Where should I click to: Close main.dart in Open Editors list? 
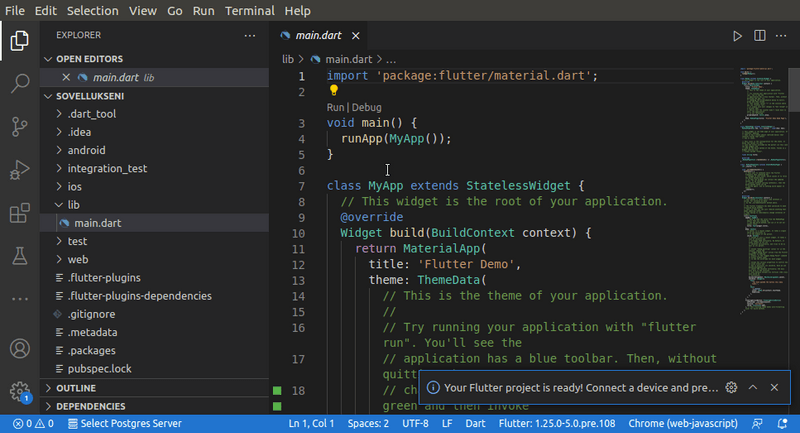(67, 77)
